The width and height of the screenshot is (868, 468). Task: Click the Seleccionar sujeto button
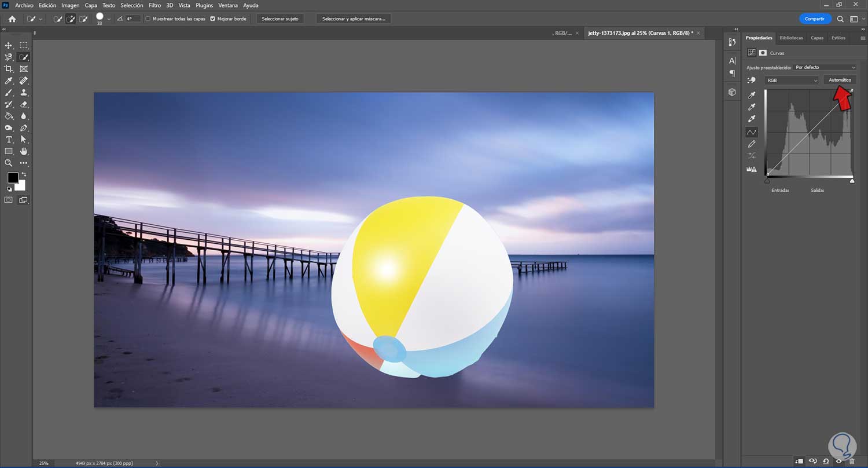tap(280, 19)
